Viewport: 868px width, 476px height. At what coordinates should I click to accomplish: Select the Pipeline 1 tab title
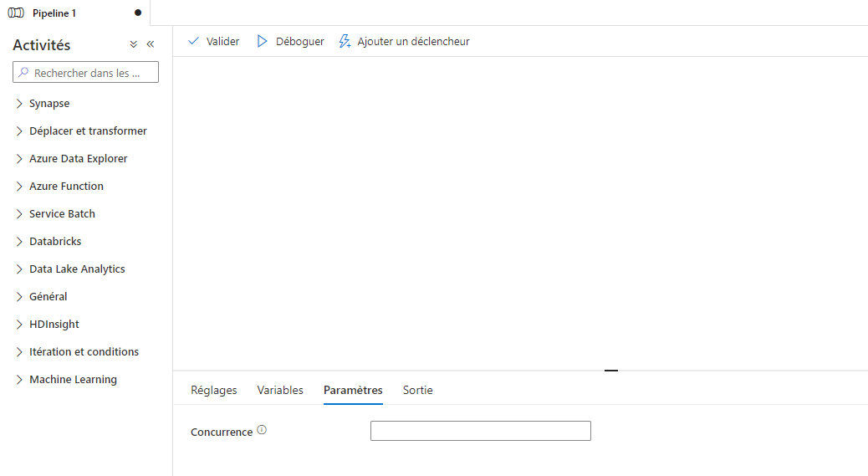[x=54, y=13]
